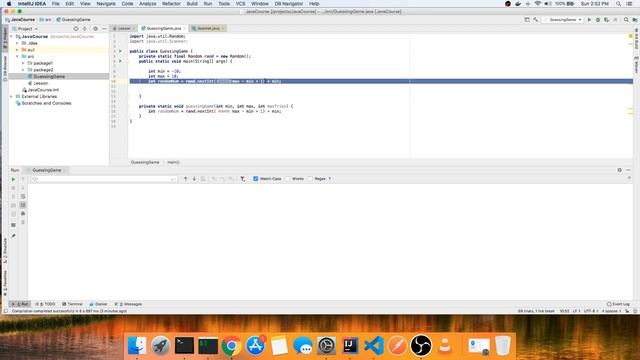Click the Run panel search field

tap(104, 179)
